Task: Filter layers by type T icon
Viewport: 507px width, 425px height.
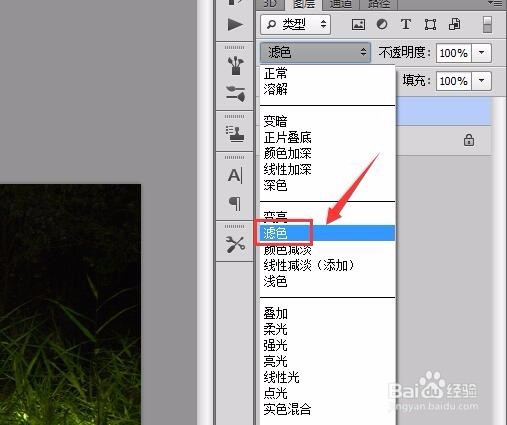Action: [406, 24]
